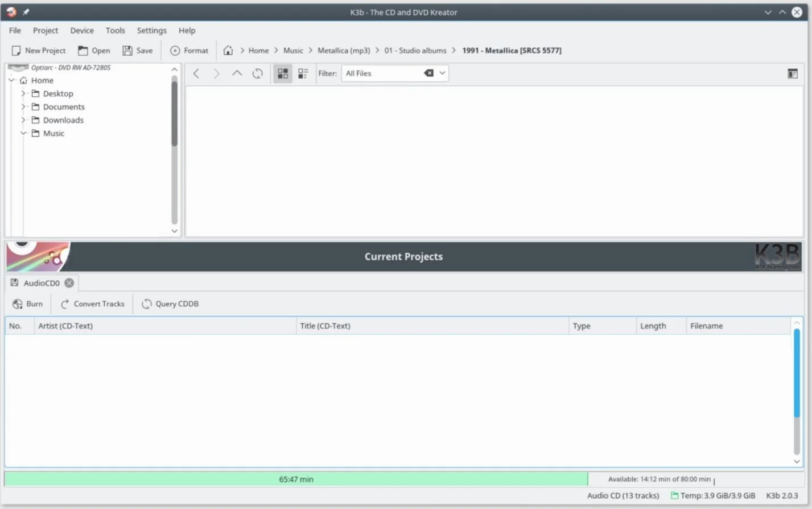The height and width of the screenshot is (509, 812).
Task: Click the Convert Tracks button
Action: 92,304
